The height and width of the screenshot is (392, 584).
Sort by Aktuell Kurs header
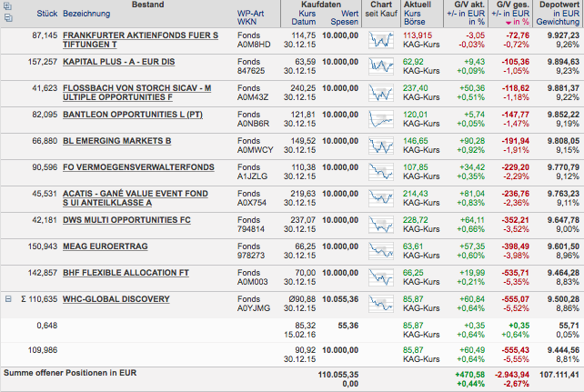(412, 14)
